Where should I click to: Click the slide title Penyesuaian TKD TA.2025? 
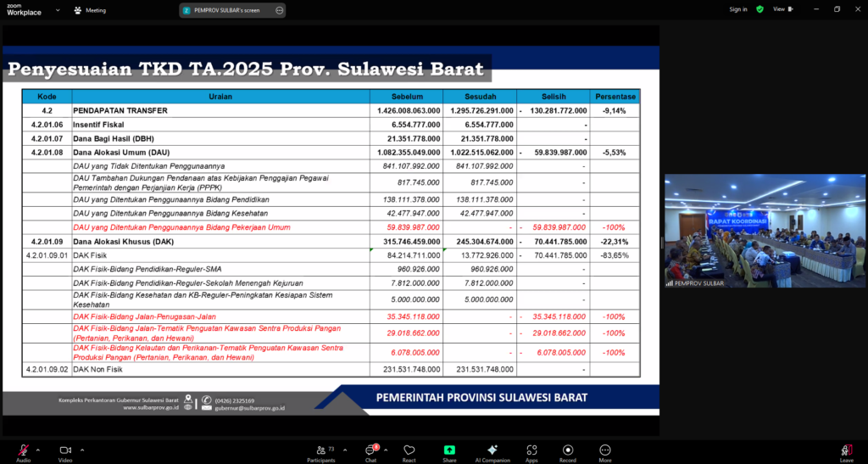(x=246, y=70)
